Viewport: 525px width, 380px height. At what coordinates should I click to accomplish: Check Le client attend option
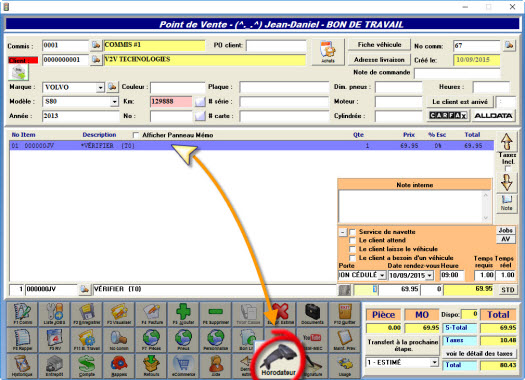[352, 240]
